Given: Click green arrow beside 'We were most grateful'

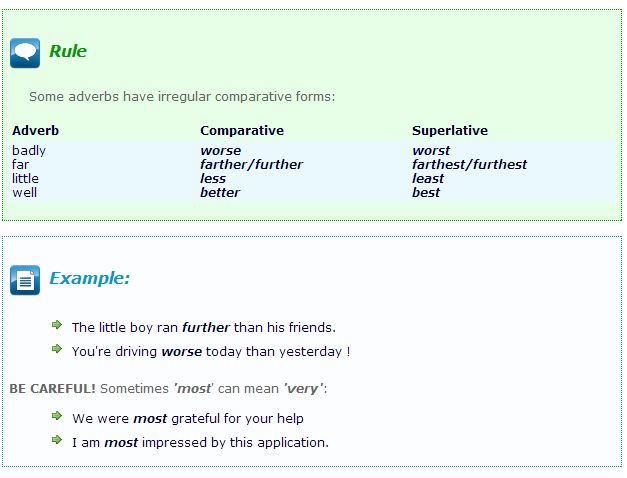Looking at the screenshot, I should coord(57,417).
